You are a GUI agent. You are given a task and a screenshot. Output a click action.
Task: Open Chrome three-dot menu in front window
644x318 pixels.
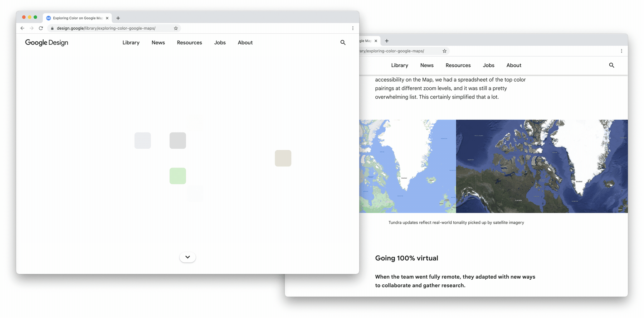click(x=353, y=28)
